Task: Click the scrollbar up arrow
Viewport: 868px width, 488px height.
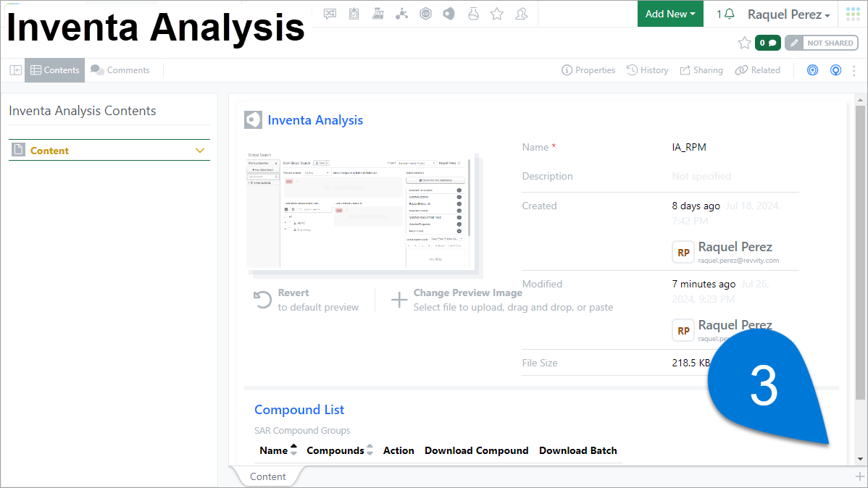Action: click(x=860, y=100)
